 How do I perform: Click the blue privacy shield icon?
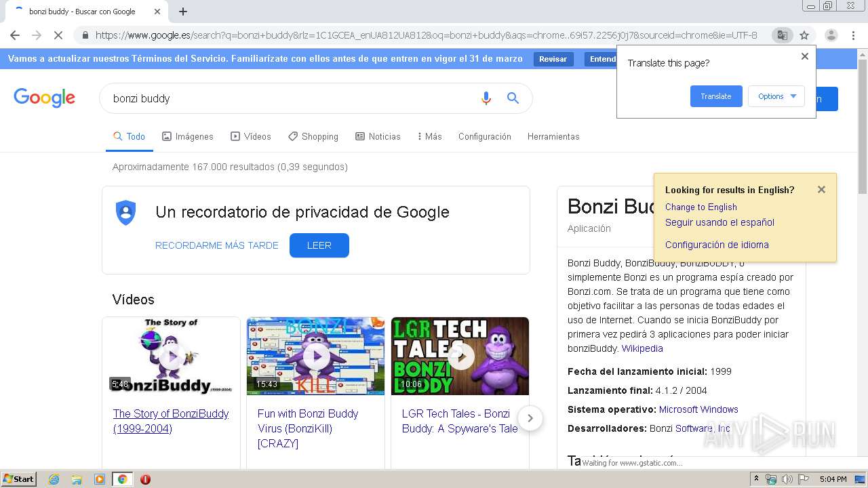click(126, 213)
